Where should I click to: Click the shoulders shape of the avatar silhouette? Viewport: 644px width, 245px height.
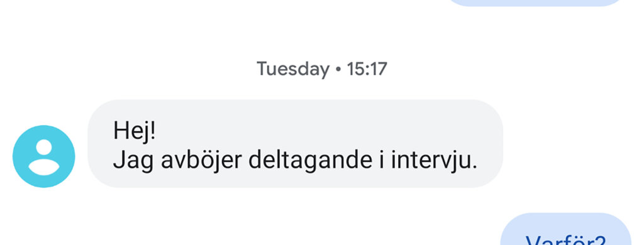coord(44,168)
